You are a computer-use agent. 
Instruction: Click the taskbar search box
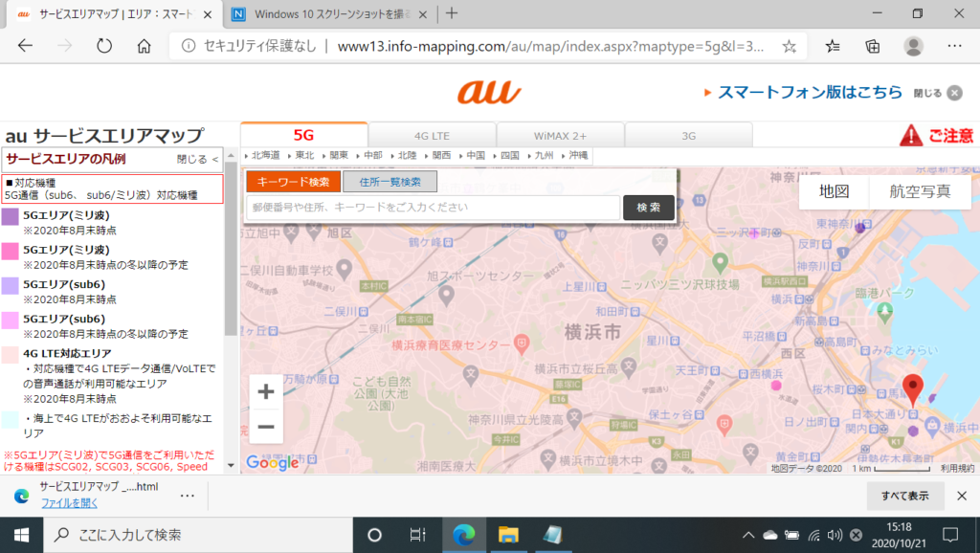pyautogui.click(x=197, y=535)
